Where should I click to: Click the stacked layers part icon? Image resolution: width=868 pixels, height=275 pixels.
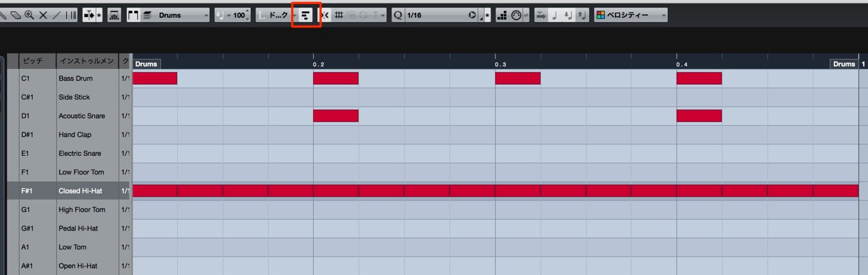coord(146,15)
